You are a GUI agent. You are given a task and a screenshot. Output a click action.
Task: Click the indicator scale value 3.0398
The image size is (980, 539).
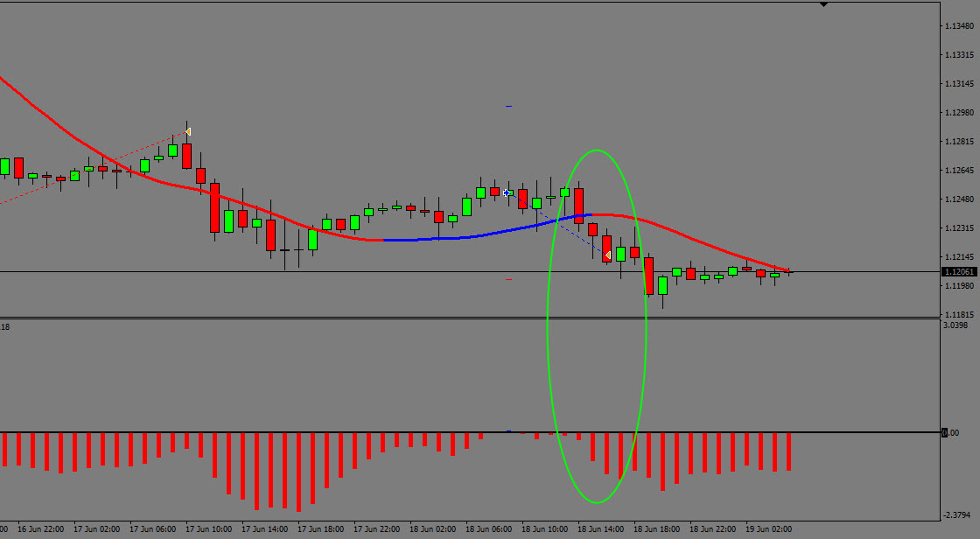956,325
